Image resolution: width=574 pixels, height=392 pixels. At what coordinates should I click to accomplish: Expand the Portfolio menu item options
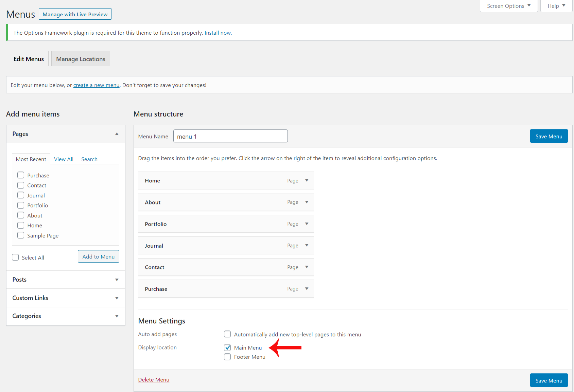tap(307, 224)
